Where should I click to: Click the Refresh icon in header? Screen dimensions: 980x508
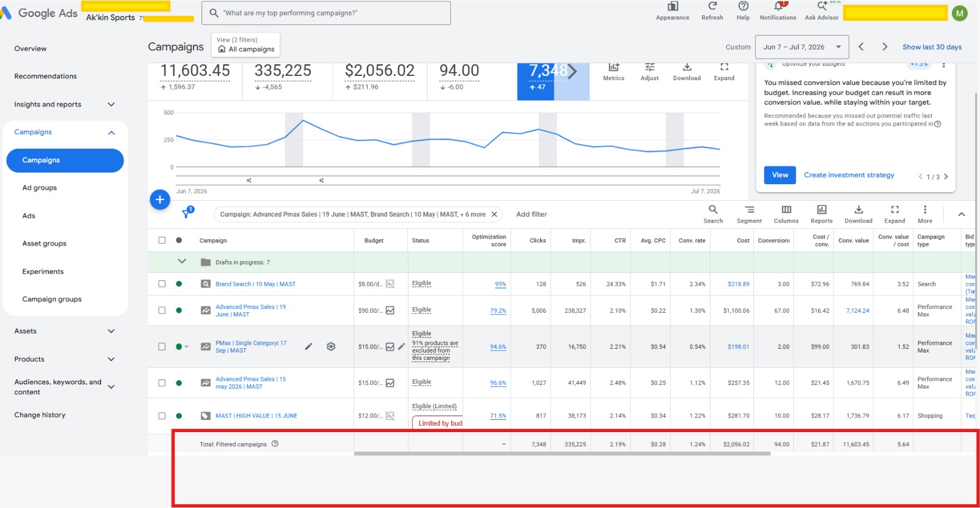click(x=712, y=6)
